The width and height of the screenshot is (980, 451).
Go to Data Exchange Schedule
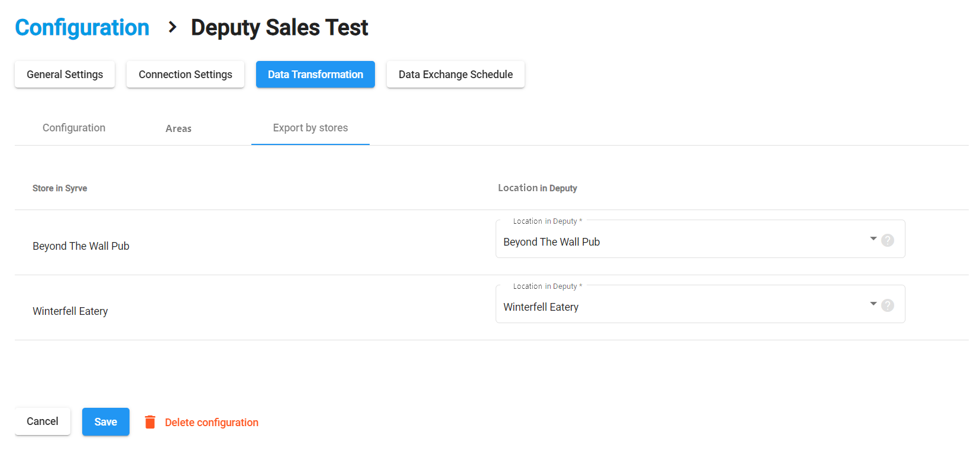(x=455, y=75)
